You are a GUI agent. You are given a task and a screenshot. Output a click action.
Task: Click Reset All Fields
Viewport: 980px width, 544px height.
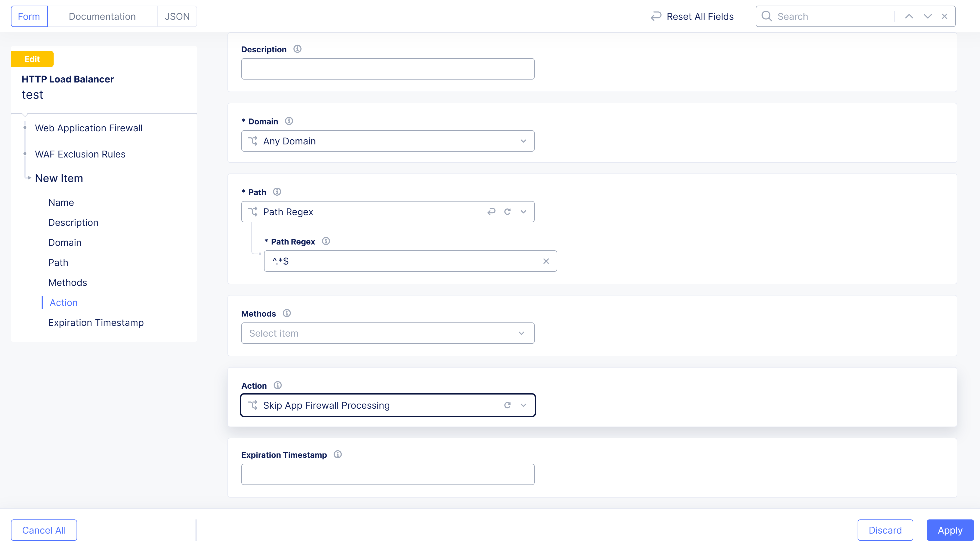[x=692, y=16]
